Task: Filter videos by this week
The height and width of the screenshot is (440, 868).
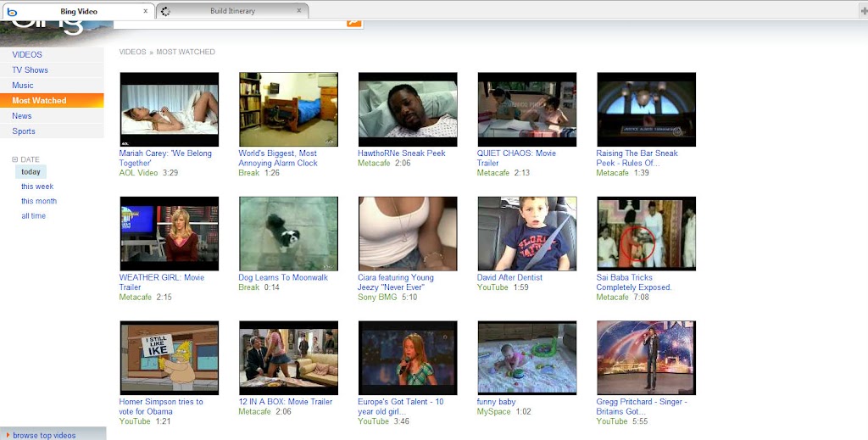Action: pos(37,187)
